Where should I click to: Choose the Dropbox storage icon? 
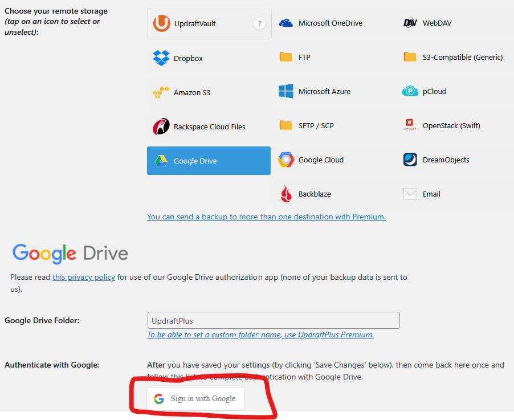[x=161, y=58]
